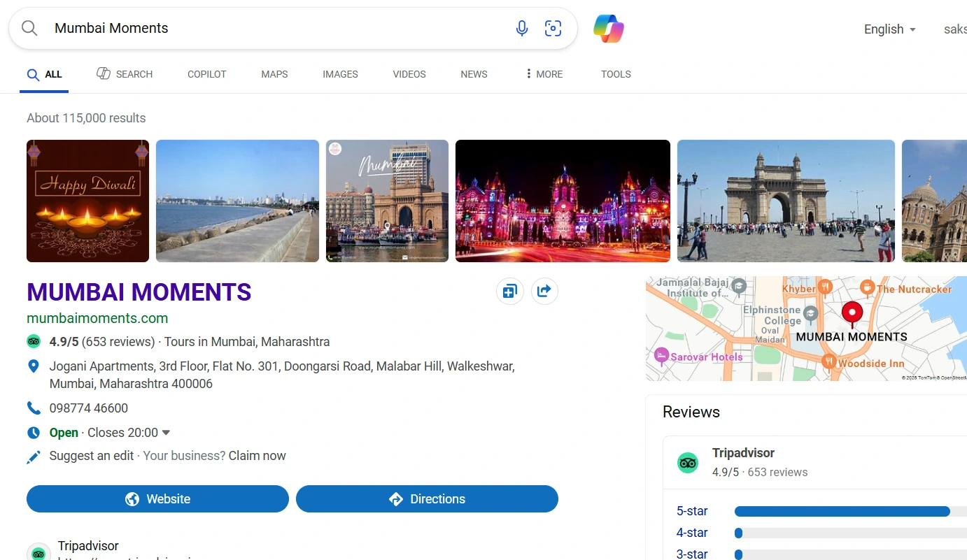The height and width of the screenshot is (560, 967).
Task: Click the pencil icon for Suggest an edit
Action: [34, 456]
